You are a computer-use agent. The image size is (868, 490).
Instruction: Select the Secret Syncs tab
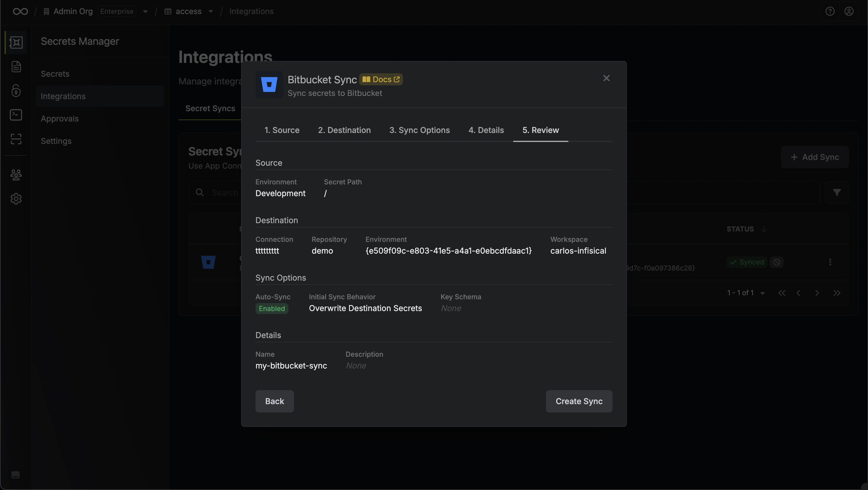[210, 109]
